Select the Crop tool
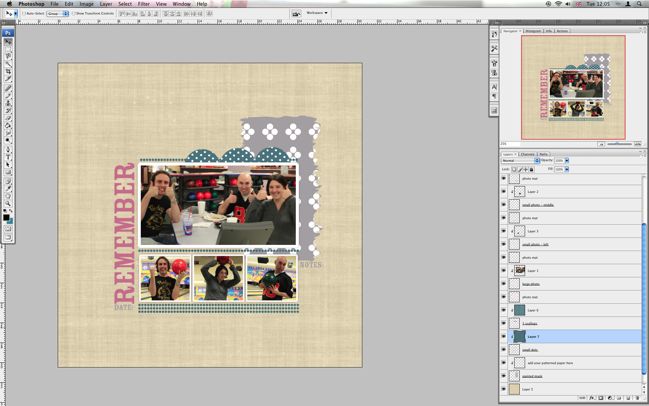 click(8, 72)
